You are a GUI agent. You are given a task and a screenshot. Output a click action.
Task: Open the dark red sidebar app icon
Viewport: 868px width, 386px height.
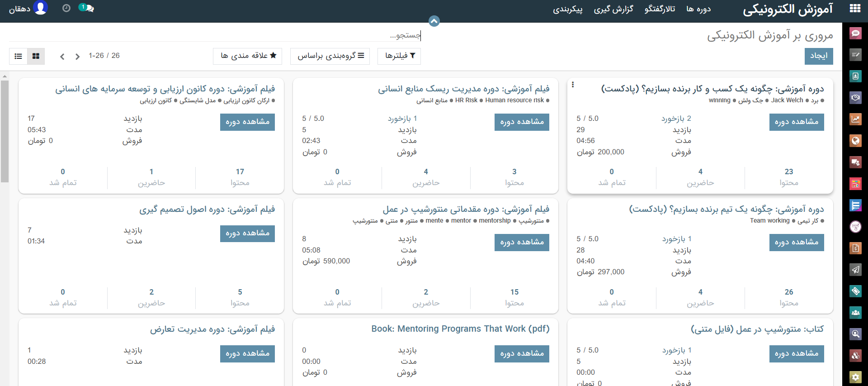point(855,162)
